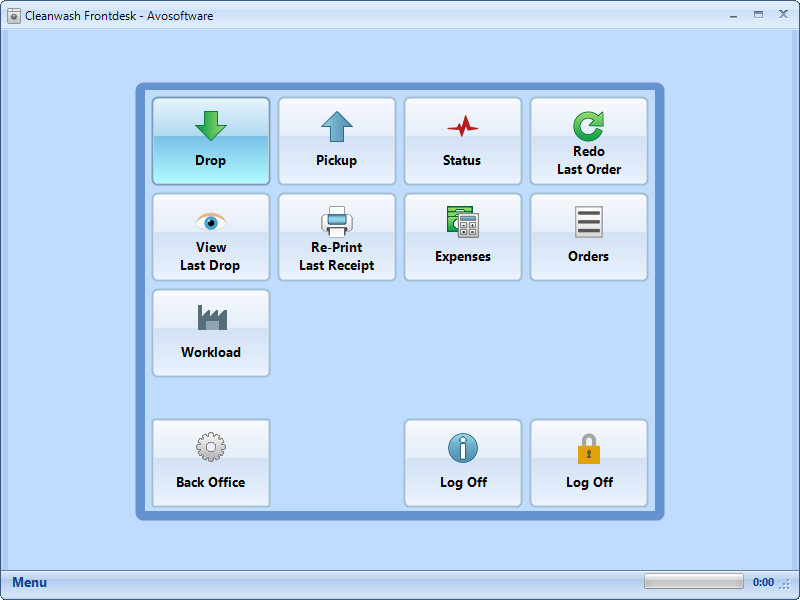This screenshot has height=600, width=800.
Task: Open View Last Drop eye icon
Action: pos(210,219)
